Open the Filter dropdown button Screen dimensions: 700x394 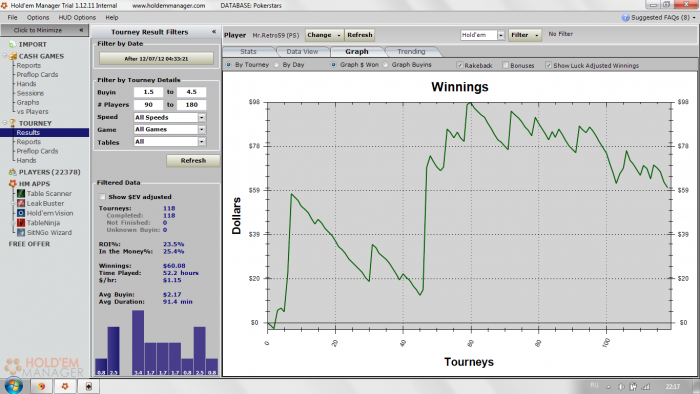(525, 35)
